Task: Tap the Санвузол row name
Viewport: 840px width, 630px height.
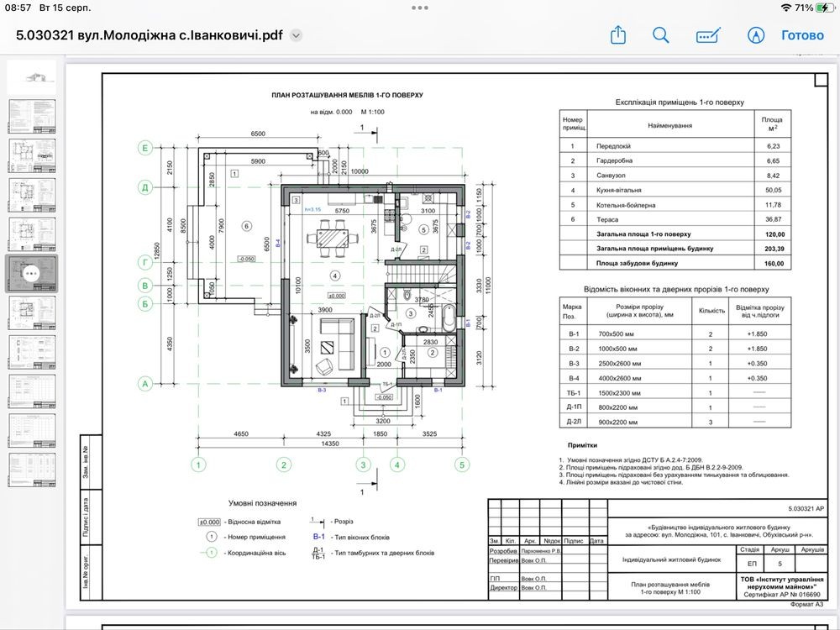Action: 610,176
